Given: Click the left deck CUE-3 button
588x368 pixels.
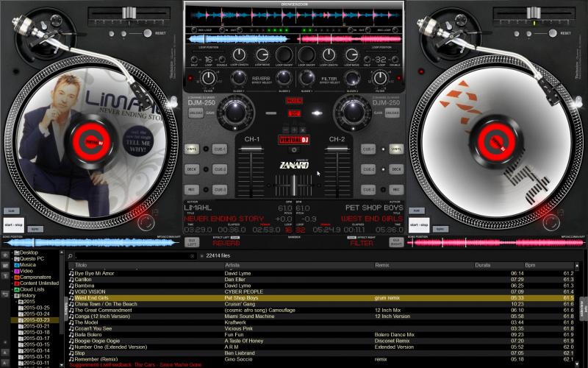Looking at the screenshot, I should coord(220,190).
